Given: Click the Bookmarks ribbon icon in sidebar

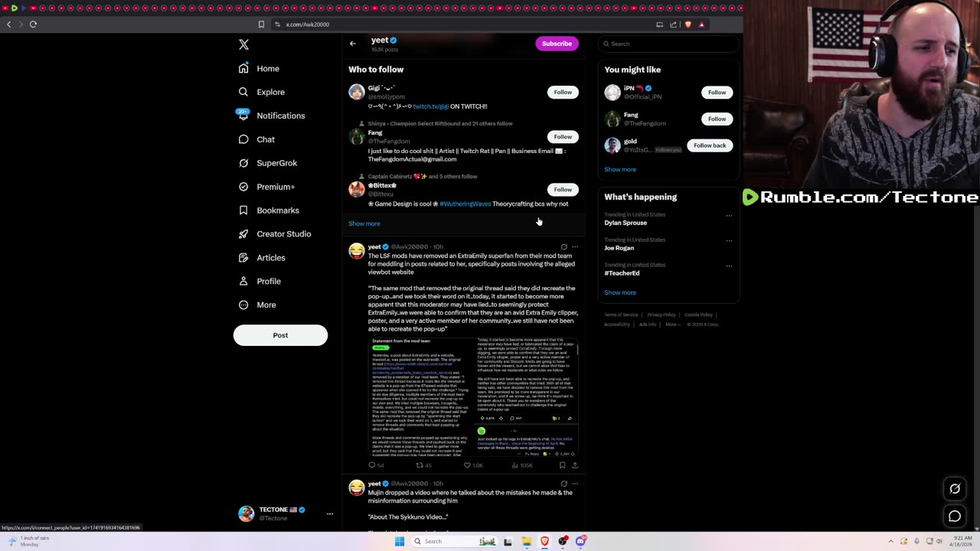Looking at the screenshot, I should click(x=243, y=210).
